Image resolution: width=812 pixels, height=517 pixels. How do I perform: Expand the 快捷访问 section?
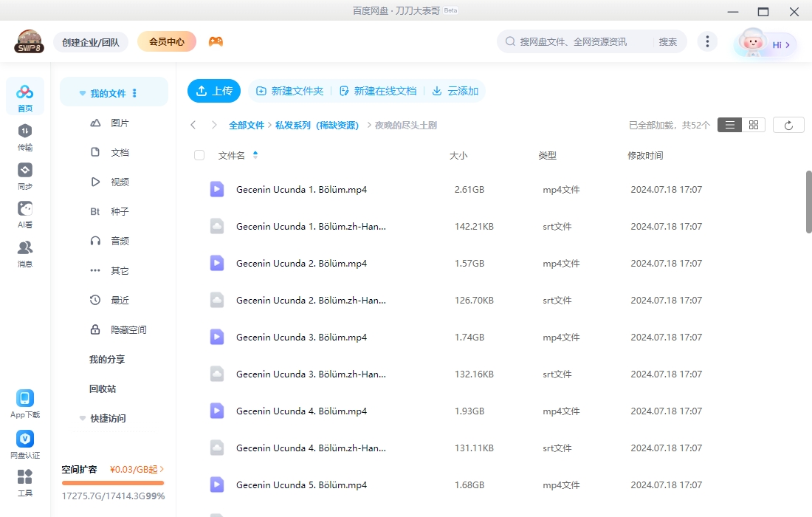tap(82, 418)
